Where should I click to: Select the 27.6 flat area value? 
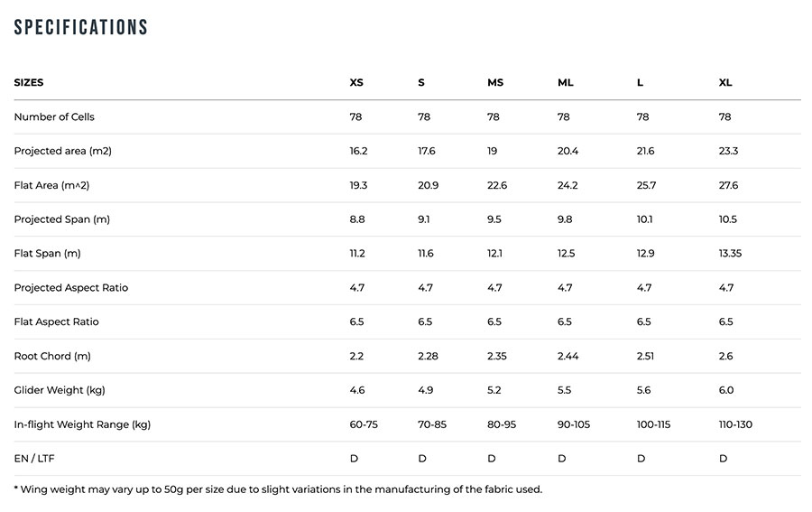(728, 186)
